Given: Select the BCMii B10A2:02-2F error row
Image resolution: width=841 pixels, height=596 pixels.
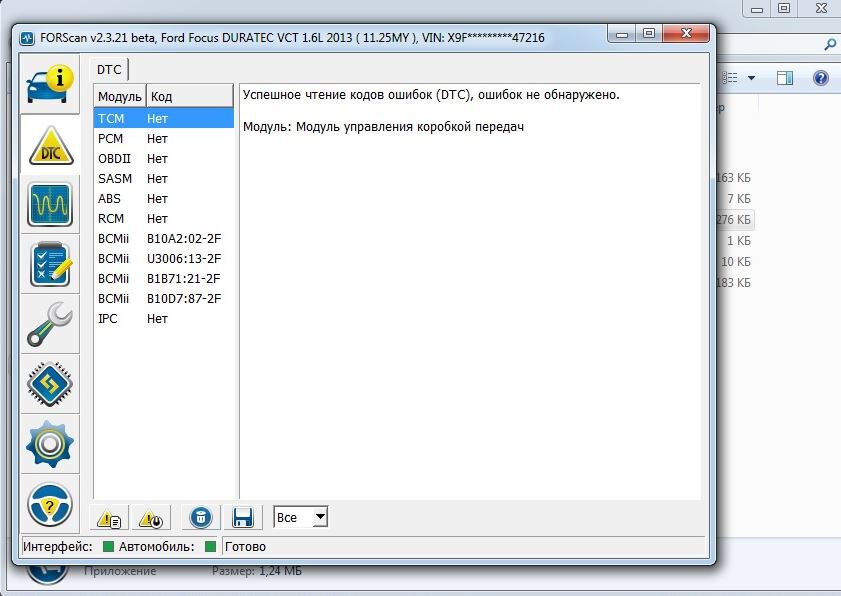Looking at the screenshot, I should 164,239.
